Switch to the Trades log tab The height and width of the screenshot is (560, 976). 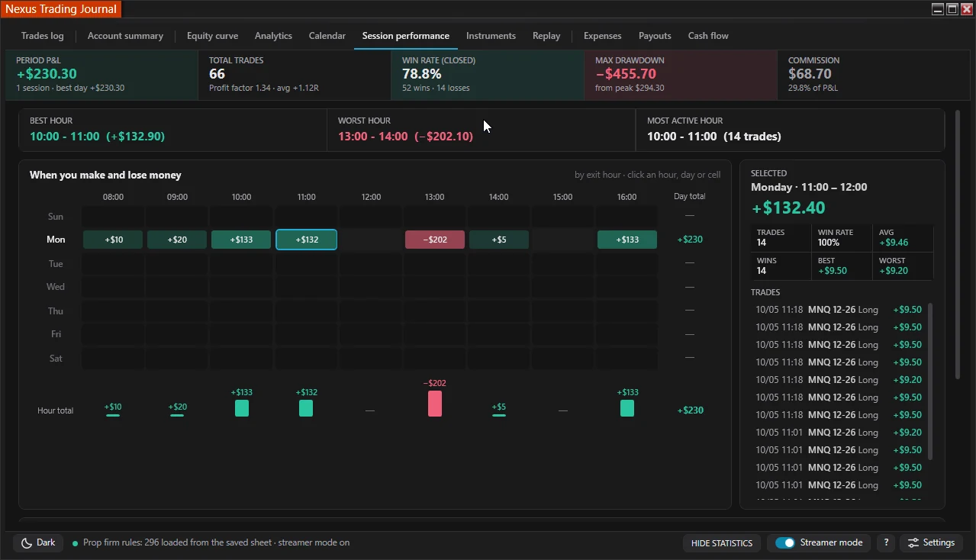pos(43,36)
